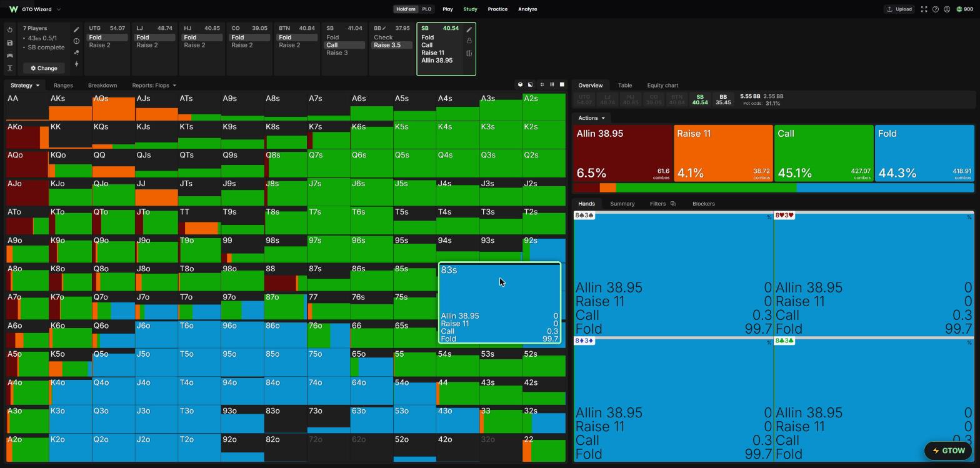Select the half-filled square view toggle
The width and height of the screenshot is (980, 468).
pos(530,85)
